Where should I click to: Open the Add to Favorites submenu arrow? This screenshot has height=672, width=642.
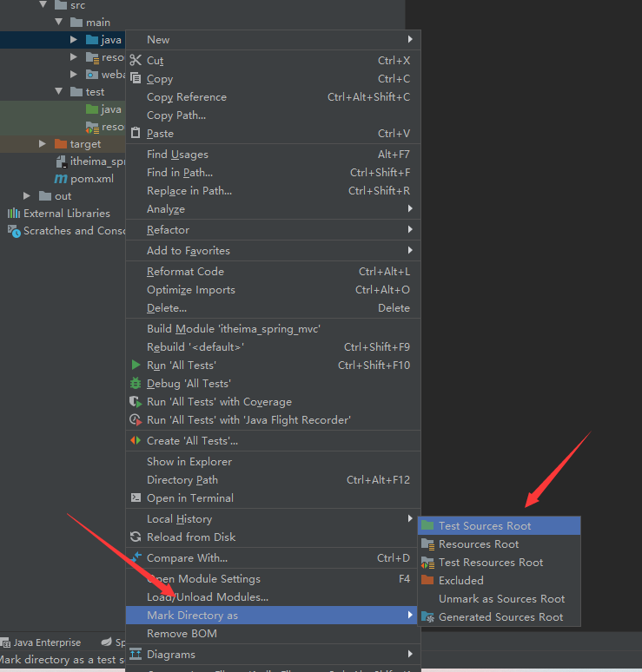point(410,250)
